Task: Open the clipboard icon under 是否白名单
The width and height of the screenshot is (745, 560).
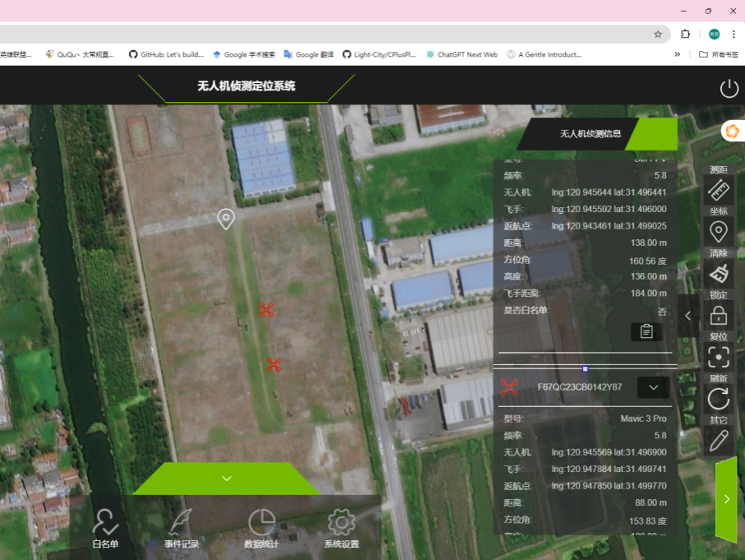Action: [x=646, y=331]
